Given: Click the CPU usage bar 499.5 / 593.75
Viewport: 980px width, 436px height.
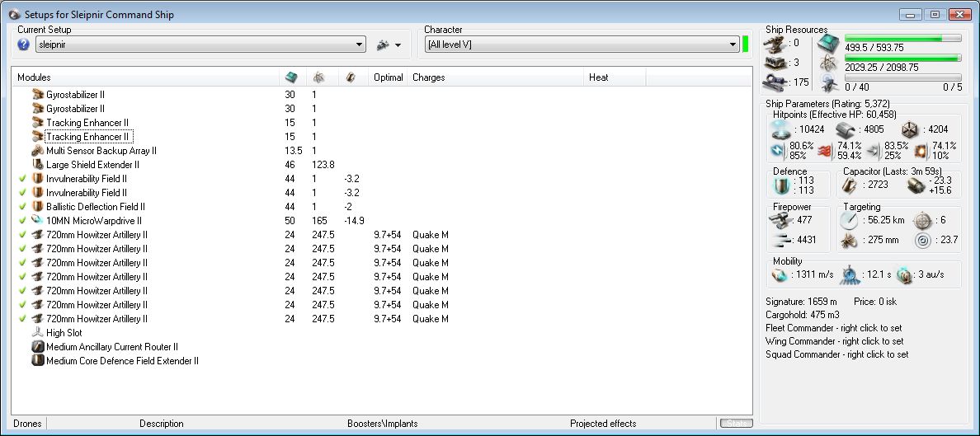Looking at the screenshot, I should click(x=903, y=38).
